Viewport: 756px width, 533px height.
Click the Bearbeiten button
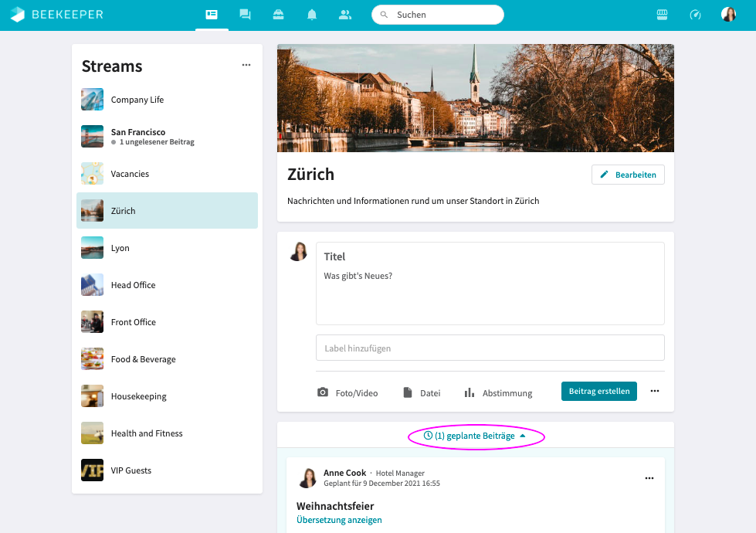[628, 175]
